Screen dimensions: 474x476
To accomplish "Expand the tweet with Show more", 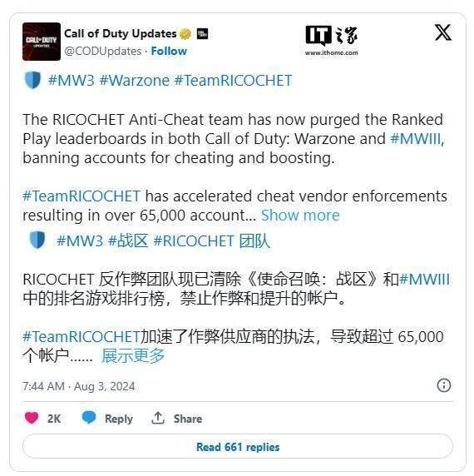I will [x=300, y=216].
